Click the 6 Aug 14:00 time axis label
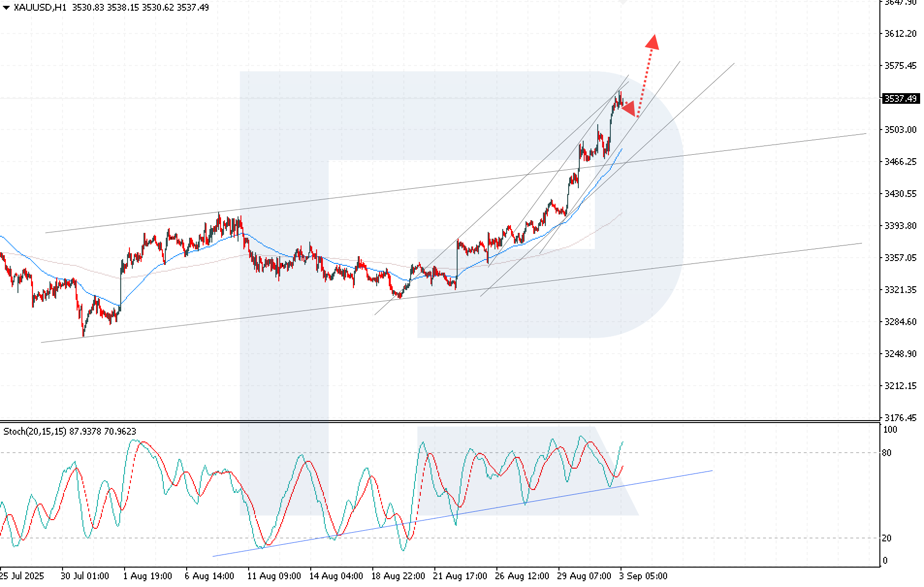924x587 pixels. 209,576
